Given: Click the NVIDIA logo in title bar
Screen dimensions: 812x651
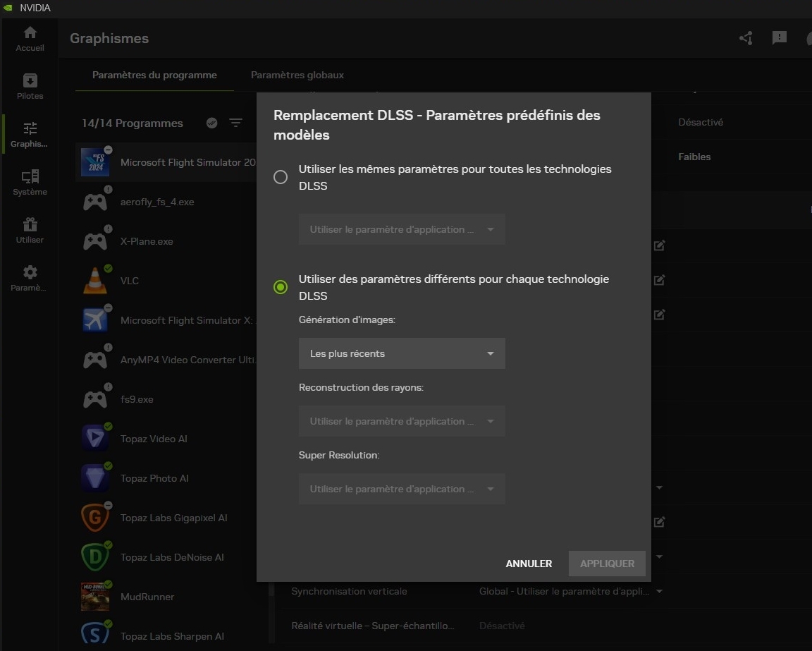Looking at the screenshot, I should [x=7, y=8].
